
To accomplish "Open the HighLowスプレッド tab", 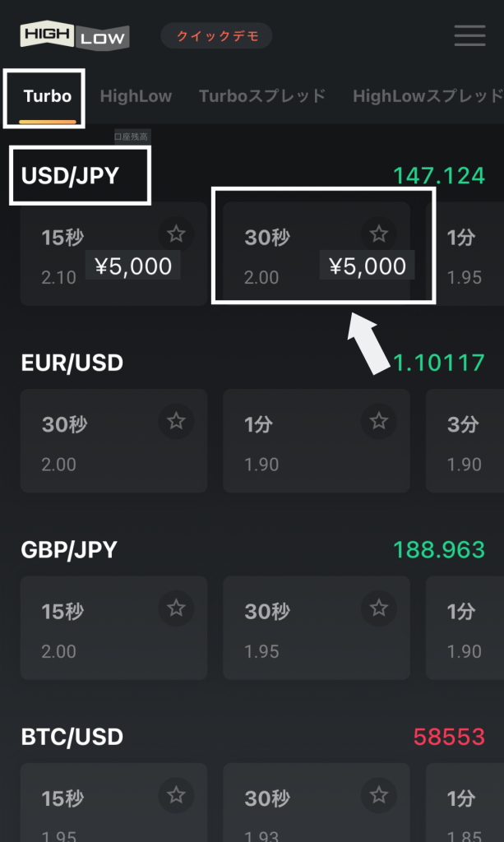I will click(426, 96).
